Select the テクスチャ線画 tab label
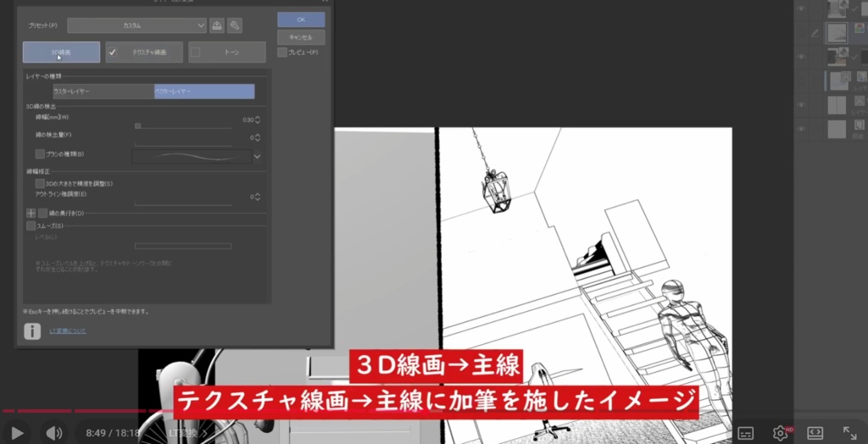This screenshot has width=868, height=444. coord(149,52)
